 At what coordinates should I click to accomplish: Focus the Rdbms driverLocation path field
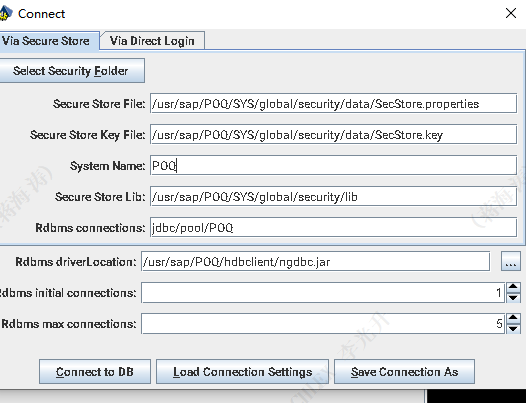[315, 261]
